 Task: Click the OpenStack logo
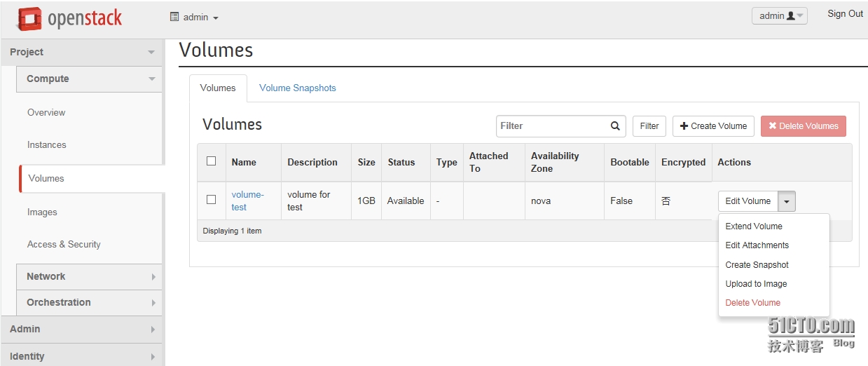[69, 18]
